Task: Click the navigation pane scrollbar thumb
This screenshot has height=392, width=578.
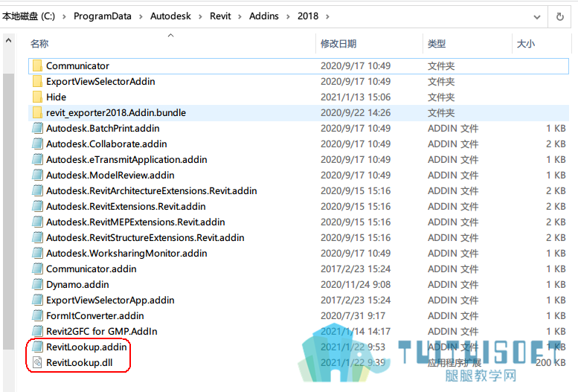Action: pyautogui.click(x=8, y=211)
